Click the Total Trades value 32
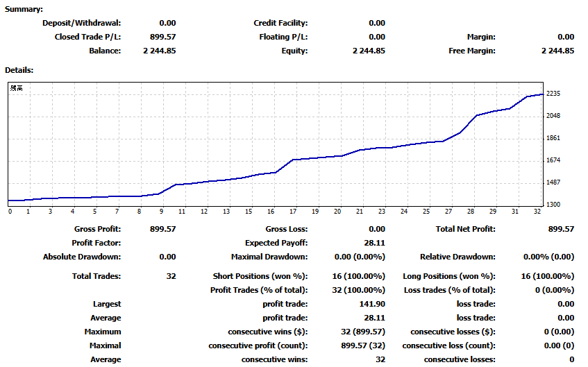Screen dimensions: 588x367 click(x=171, y=276)
